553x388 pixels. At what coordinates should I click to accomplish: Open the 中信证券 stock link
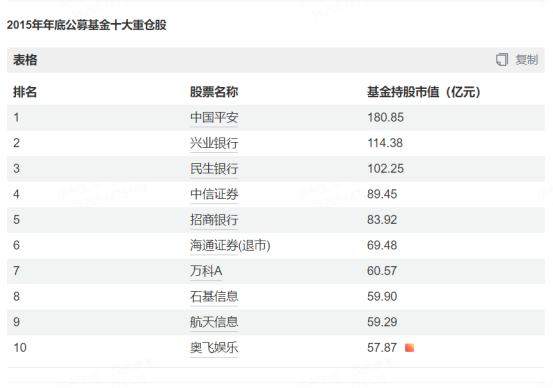tap(214, 194)
